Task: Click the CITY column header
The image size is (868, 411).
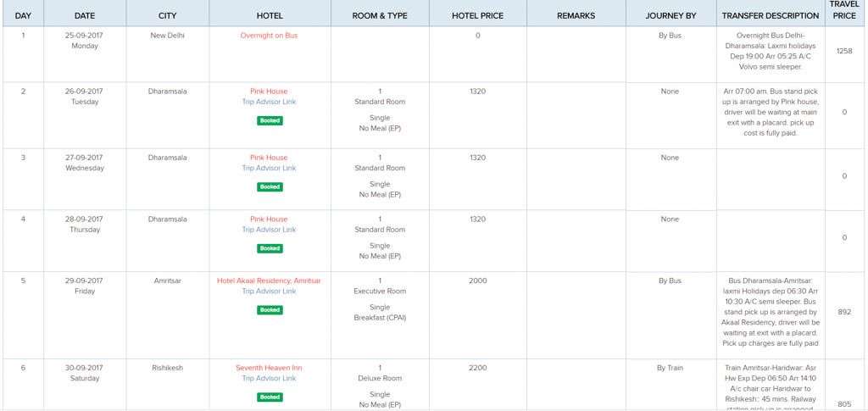Action: click(168, 15)
